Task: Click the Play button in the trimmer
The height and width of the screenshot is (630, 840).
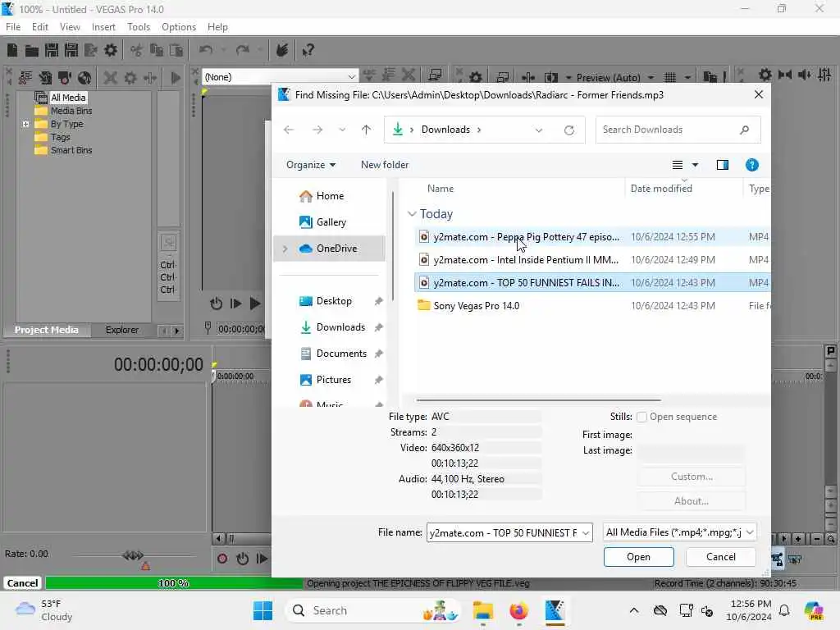Action: (255, 304)
